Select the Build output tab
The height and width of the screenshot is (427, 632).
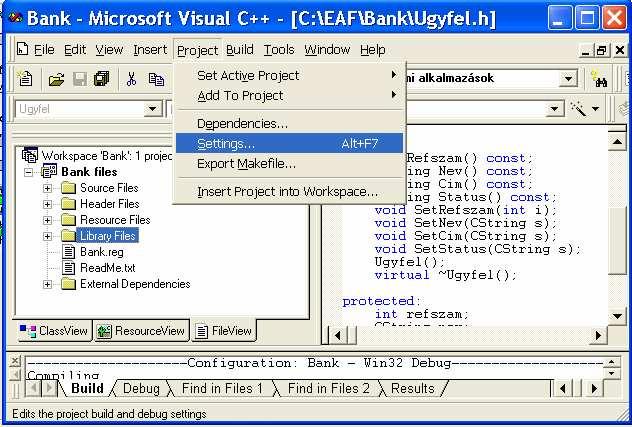tap(87, 388)
